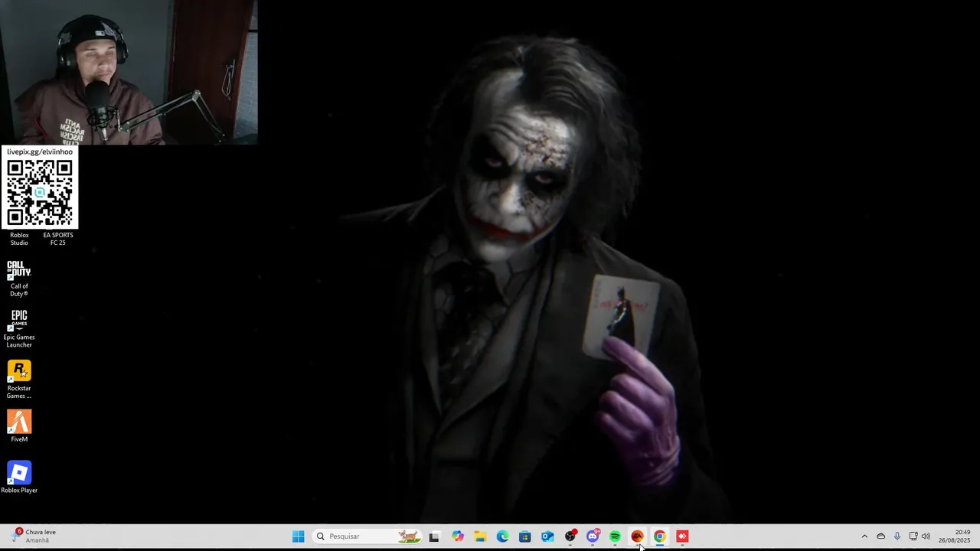Select the FiveM desktop icon

pyautogui.click(x=19, y=426)
